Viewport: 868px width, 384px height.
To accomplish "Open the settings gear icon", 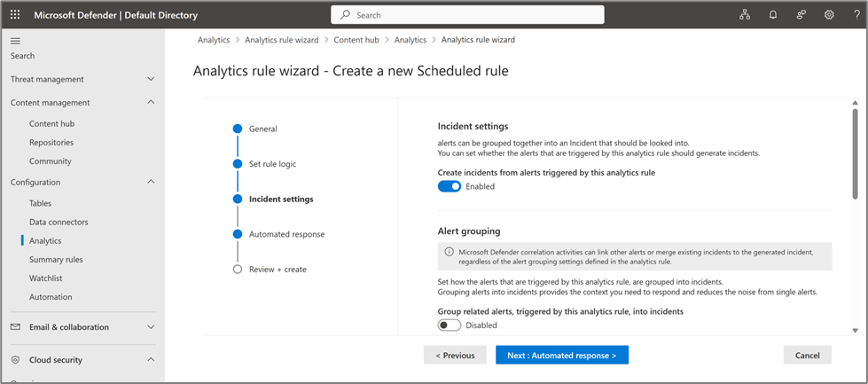I will 829,15.
